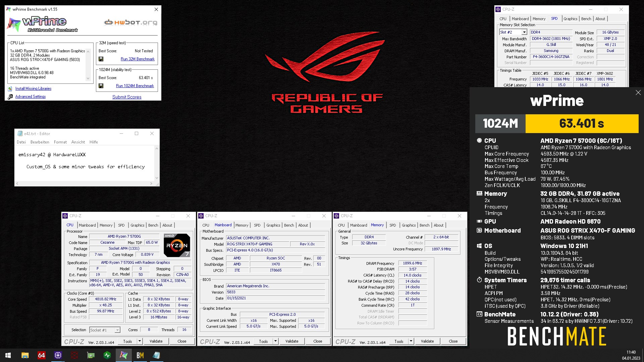Click the HWBOT.org logo in wPrime
This screenshot has height=362, width=644.
click(130, 22)
